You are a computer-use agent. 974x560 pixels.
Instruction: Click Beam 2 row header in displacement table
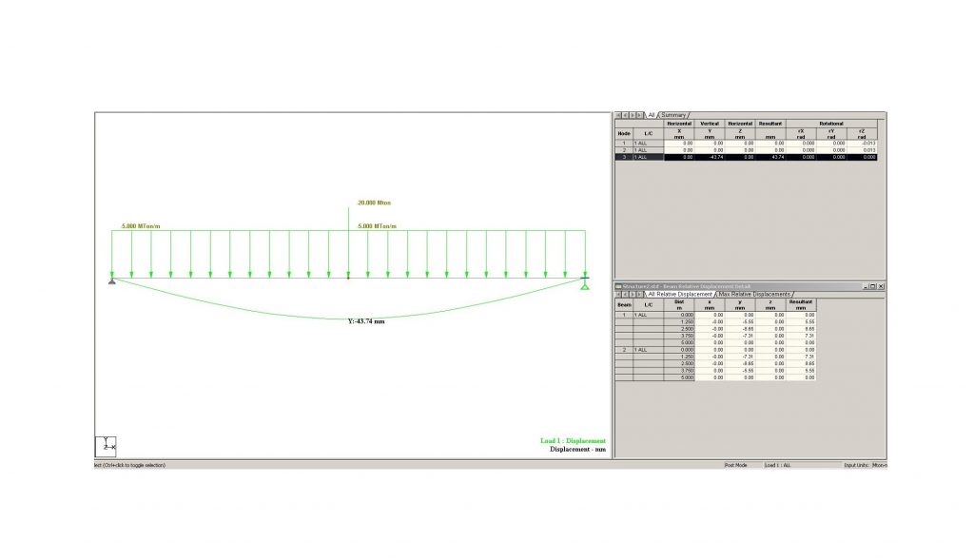coord(624,350)
